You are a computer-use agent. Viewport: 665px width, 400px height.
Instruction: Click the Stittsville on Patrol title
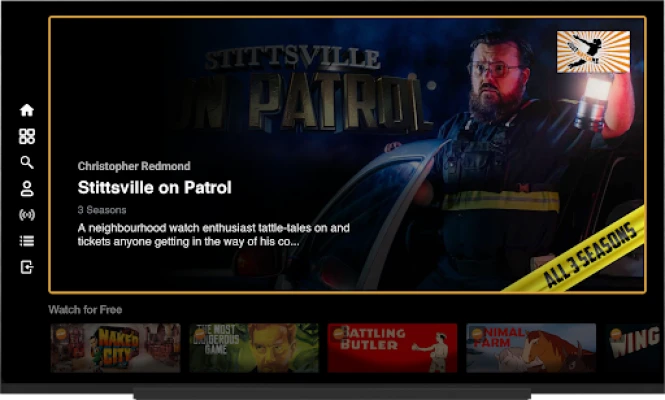[154, 187]
